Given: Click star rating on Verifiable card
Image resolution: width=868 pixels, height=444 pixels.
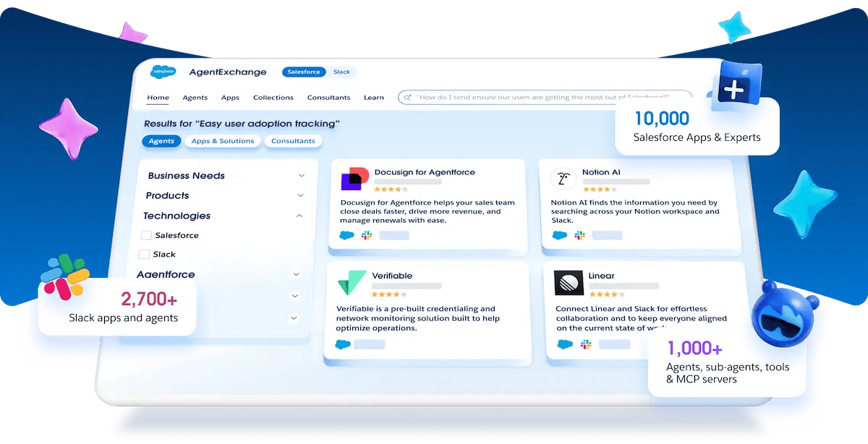Looking at the screenshot, I should (x=390, y=294).
